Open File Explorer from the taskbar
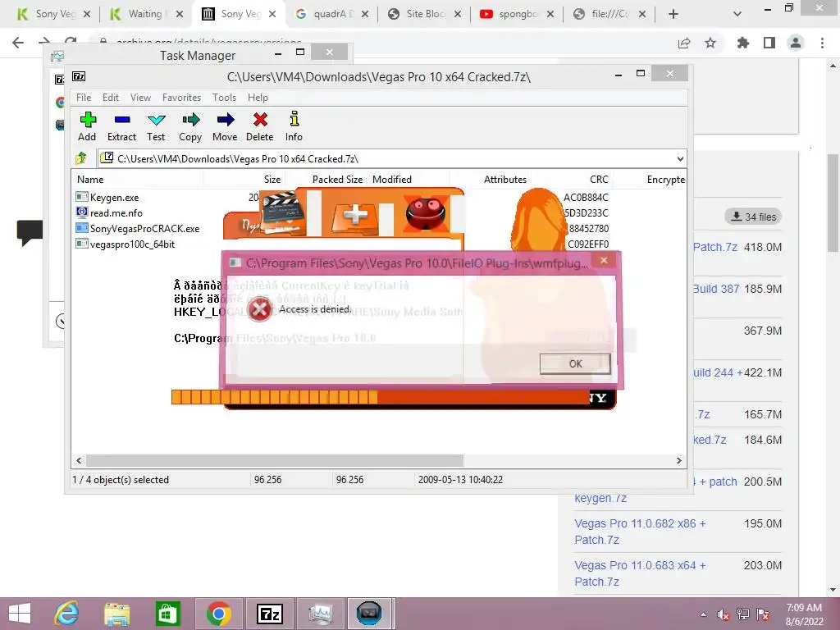 click(117, 614)
